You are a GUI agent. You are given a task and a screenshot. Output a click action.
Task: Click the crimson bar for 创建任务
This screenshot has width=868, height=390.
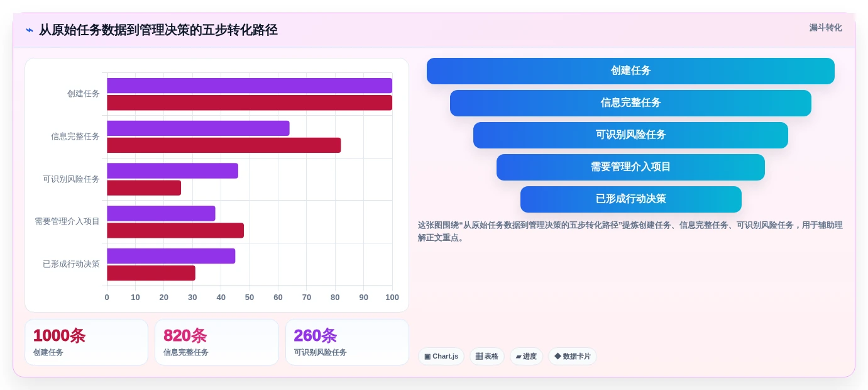250,103
